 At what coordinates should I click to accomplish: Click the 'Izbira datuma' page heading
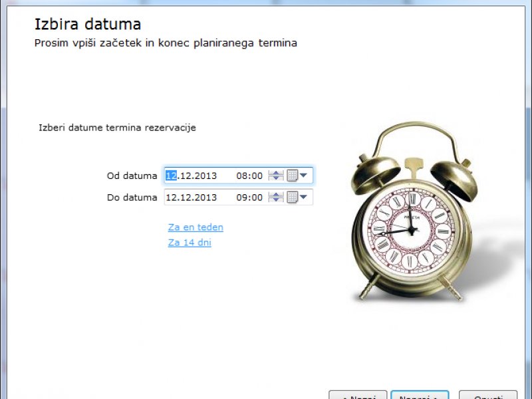tap(87, 25)
